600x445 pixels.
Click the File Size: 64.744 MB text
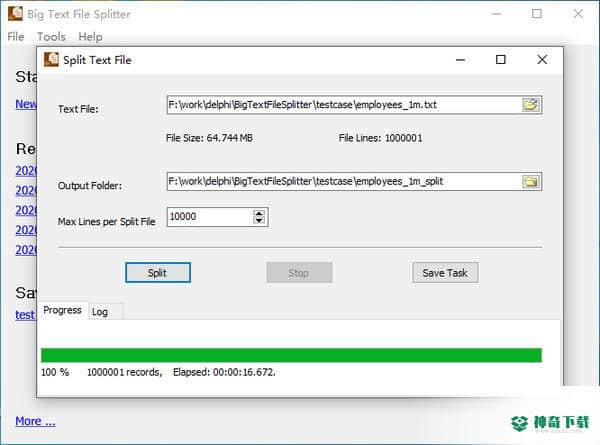[209, 138]
